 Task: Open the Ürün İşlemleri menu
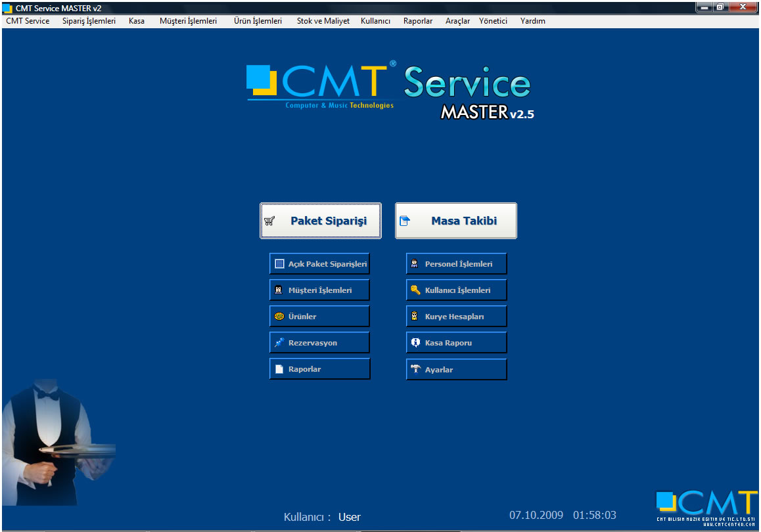258,21
